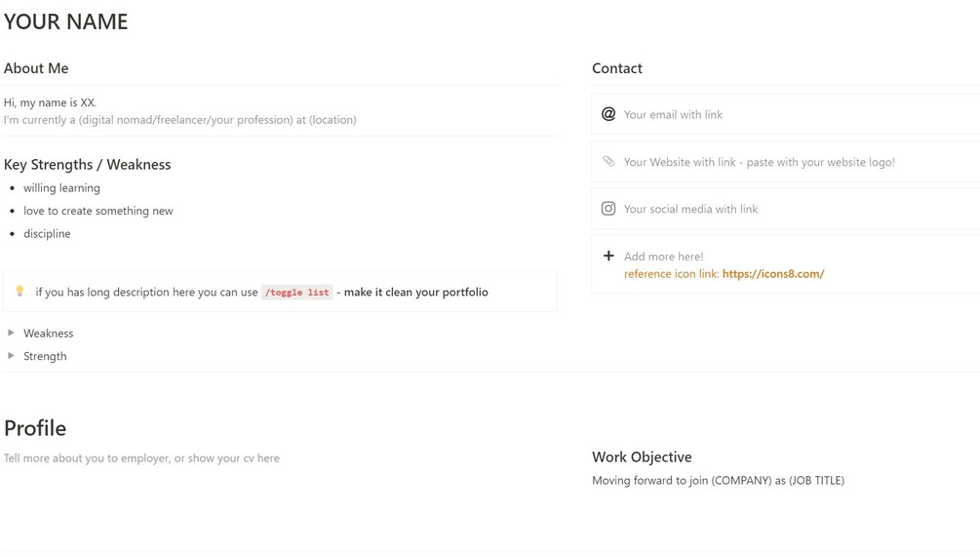
Task: Click the Instagram social media icon
Action: [x=608, y=209]
